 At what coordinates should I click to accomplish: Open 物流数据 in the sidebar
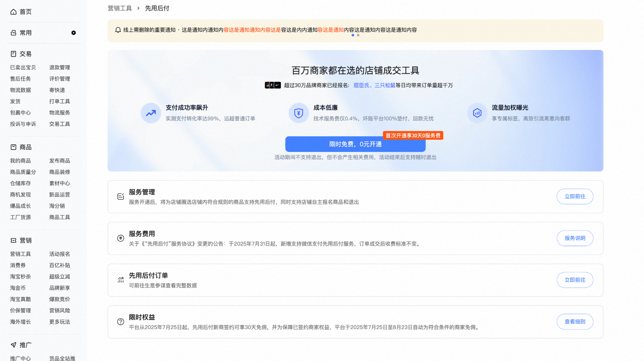(20, 90)
